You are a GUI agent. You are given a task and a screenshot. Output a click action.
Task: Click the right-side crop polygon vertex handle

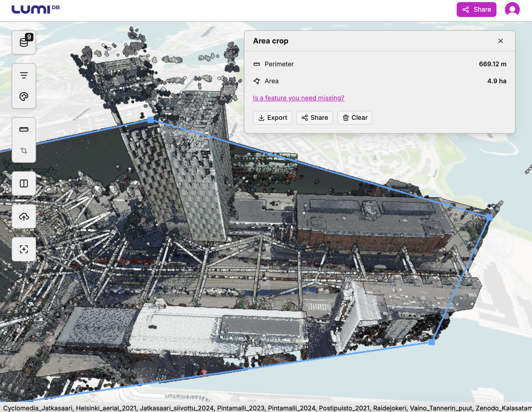pos(489,218)
